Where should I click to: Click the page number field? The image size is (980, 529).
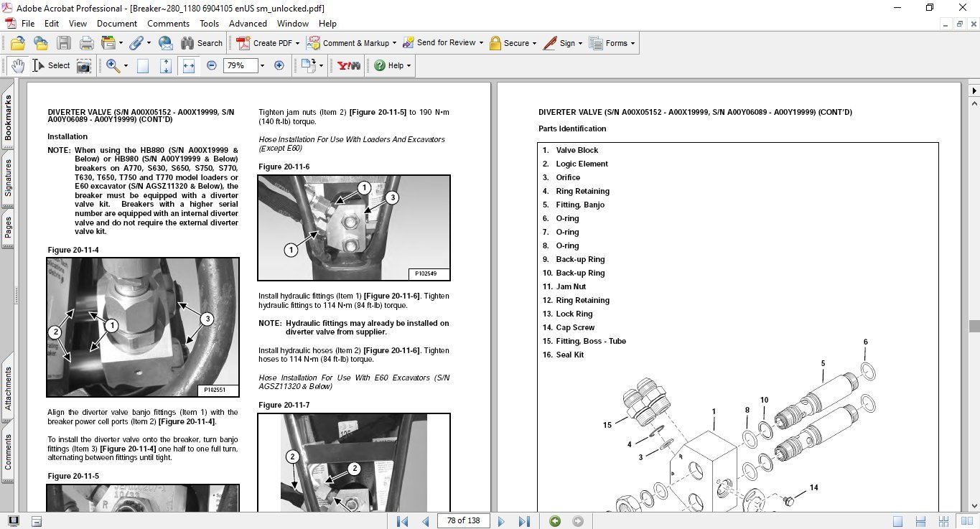point(463,521)
